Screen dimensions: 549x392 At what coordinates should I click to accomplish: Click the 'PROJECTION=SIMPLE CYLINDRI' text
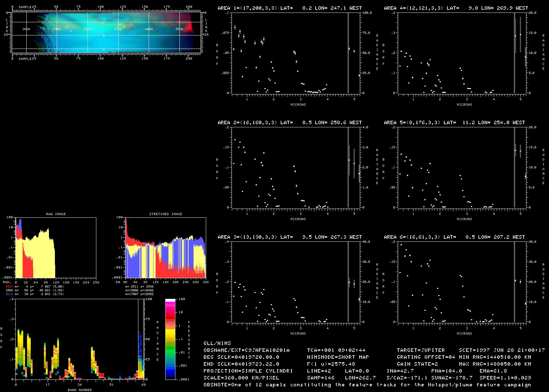click(x=248, y=371)
